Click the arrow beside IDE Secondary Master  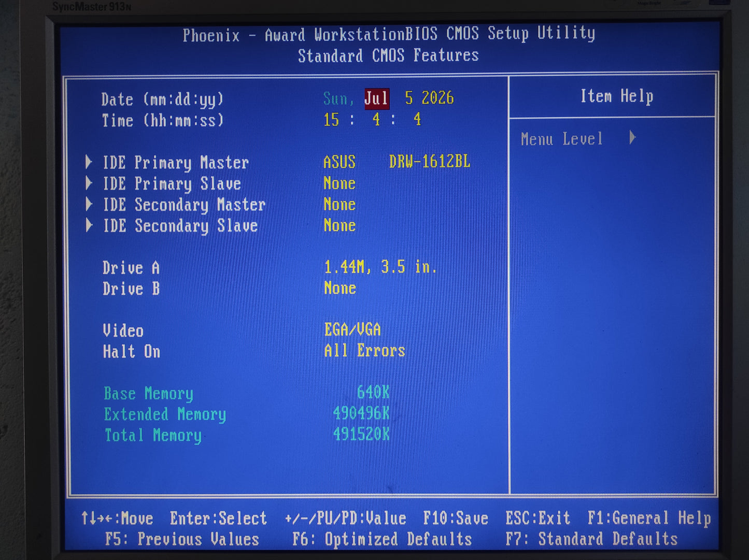click(x=89, y=204)
